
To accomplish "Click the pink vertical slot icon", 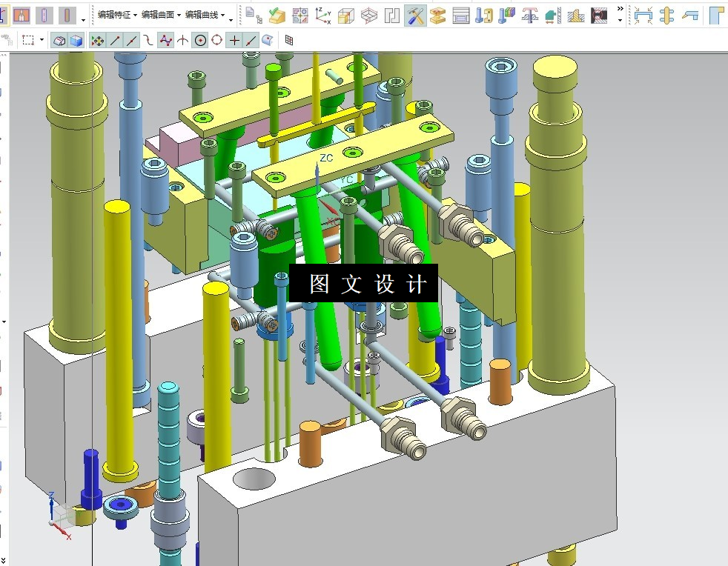I will pos(44,15).
